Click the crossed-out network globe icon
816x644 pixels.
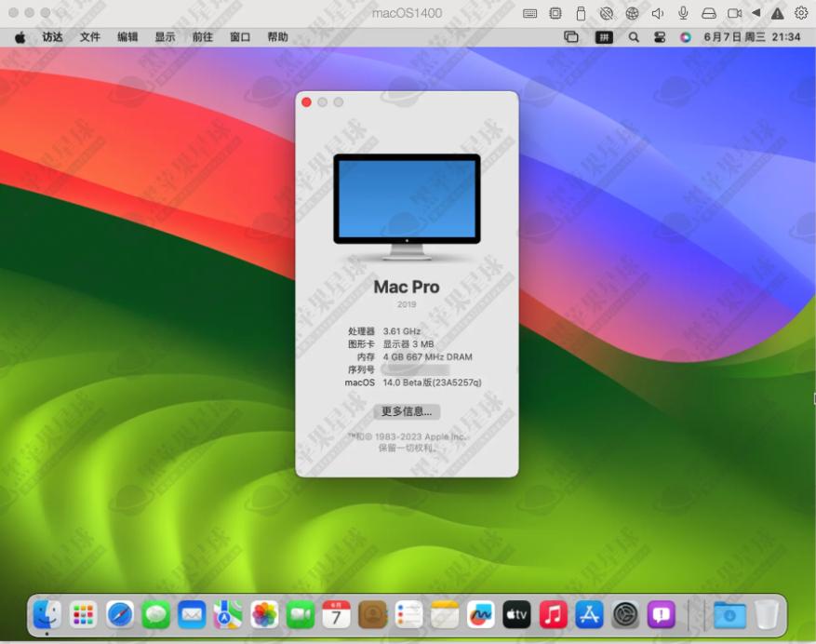pos(607,14)
